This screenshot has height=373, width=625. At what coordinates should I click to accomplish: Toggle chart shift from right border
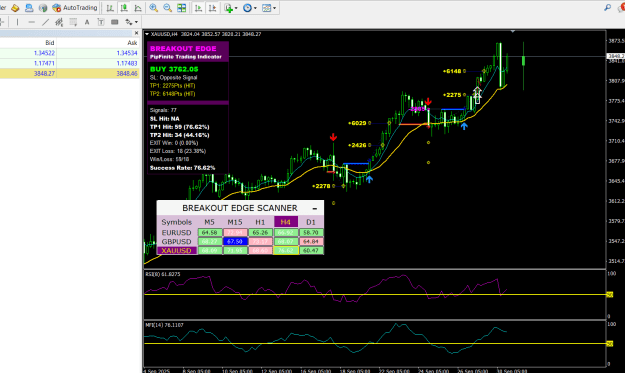[x=212, y=8]
